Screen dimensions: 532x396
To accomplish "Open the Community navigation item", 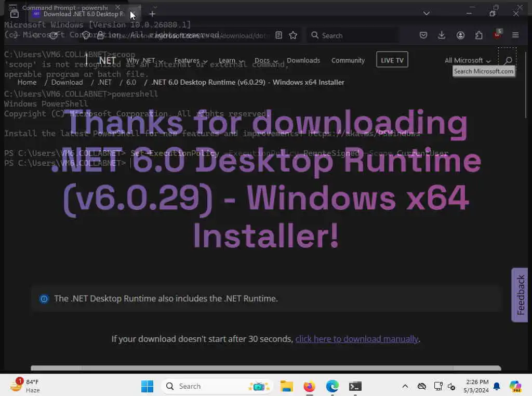I will pos(348,60).
